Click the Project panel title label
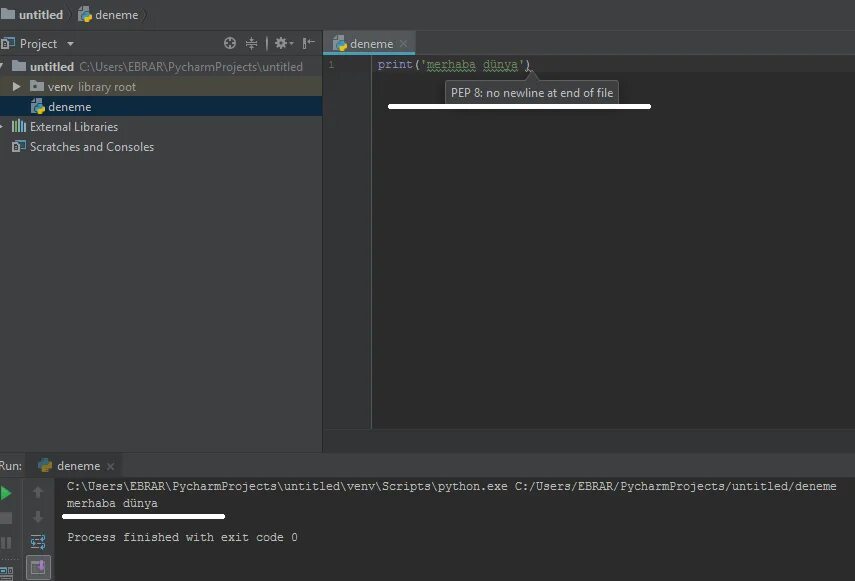This screenshot has width=855, height=581. point(38,44)
